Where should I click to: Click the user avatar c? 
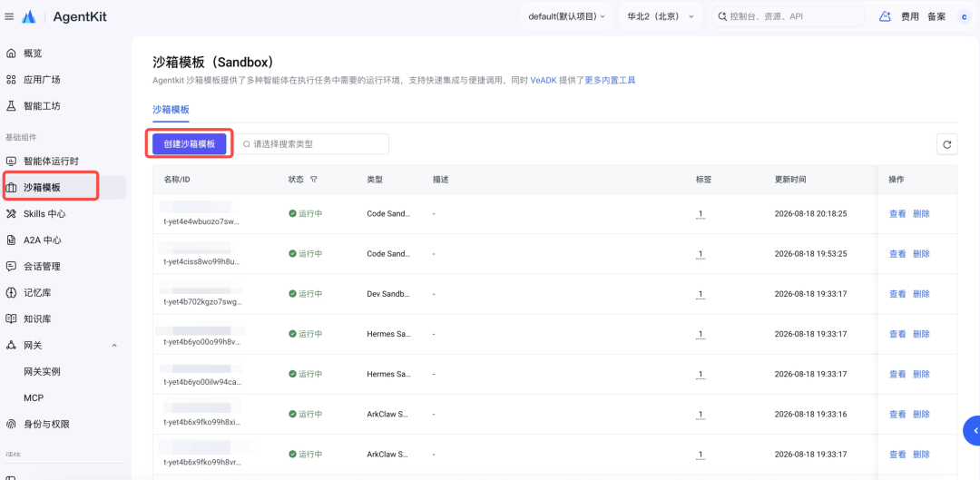click(964, 17)
